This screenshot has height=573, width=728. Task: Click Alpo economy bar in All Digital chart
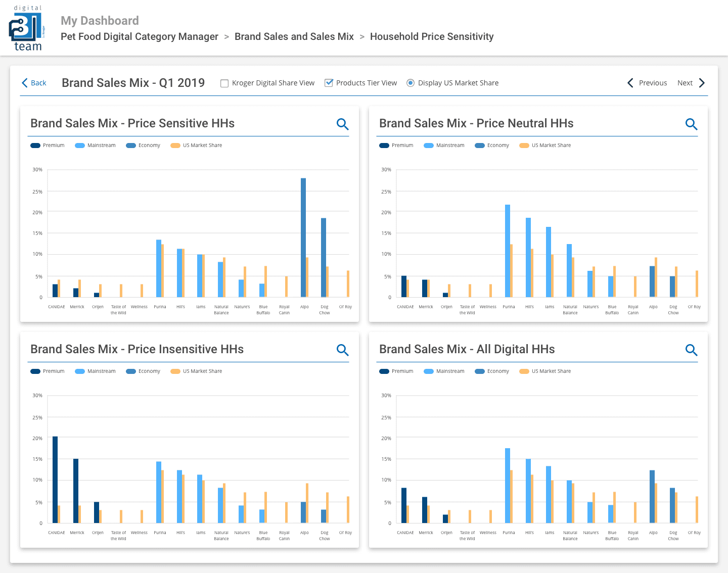click(x=652, y=497)
